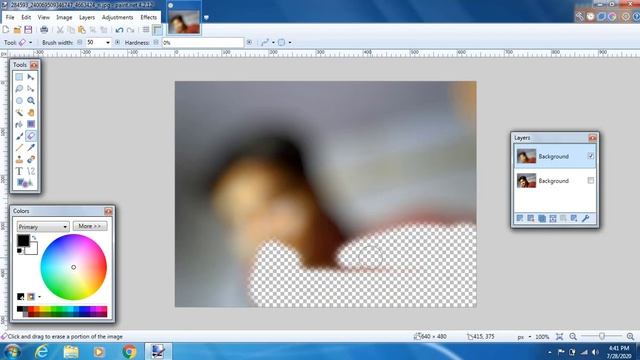Screen dimensions: 640x360
Task: Click the More >> button in Colors
Action: [x=90, y=226]
